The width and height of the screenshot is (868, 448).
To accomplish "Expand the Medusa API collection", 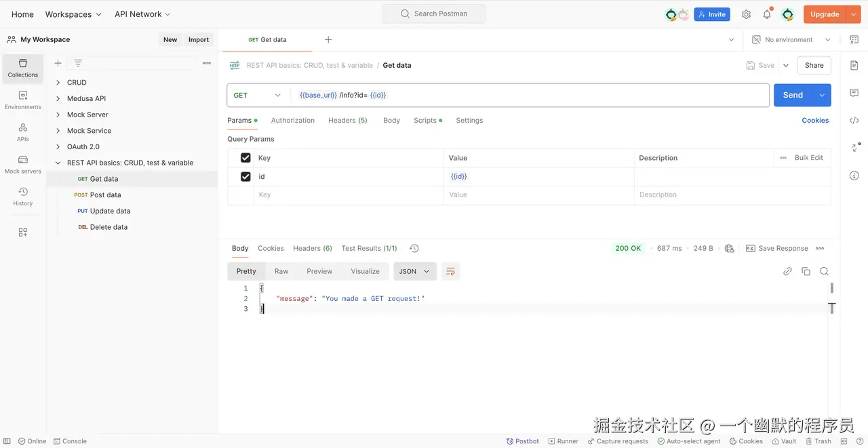I will [58, 99].
